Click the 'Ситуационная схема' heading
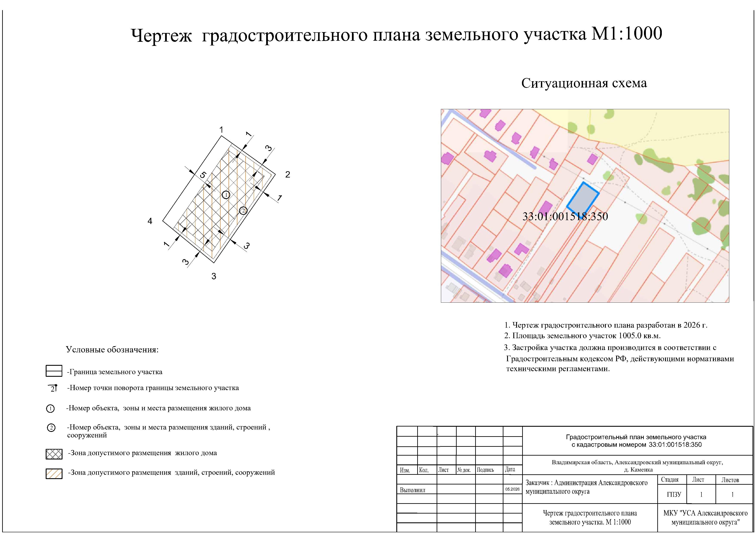The width and height of the screenshot is (756, 534). [x=584, y=83]
